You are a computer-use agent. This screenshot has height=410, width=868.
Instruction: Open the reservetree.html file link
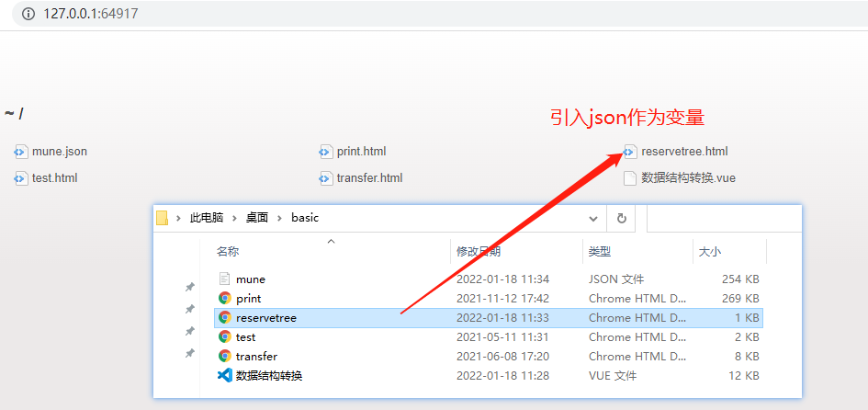point(684,152)
